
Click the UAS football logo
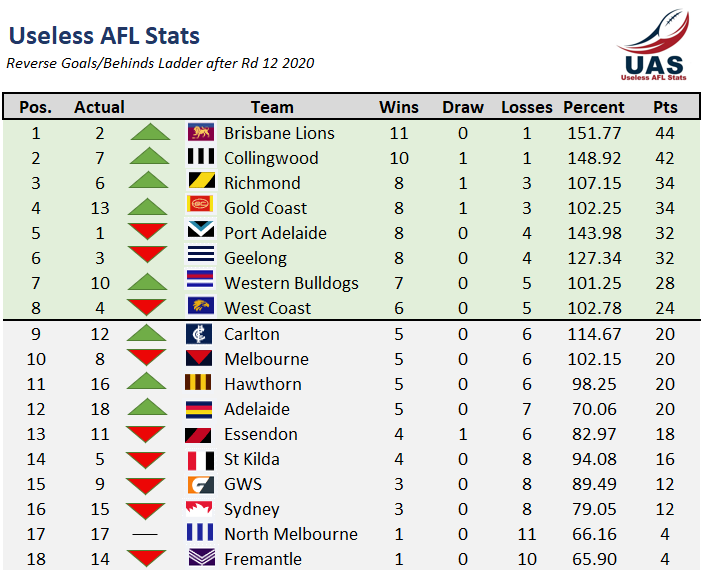[x=654, y=44]
